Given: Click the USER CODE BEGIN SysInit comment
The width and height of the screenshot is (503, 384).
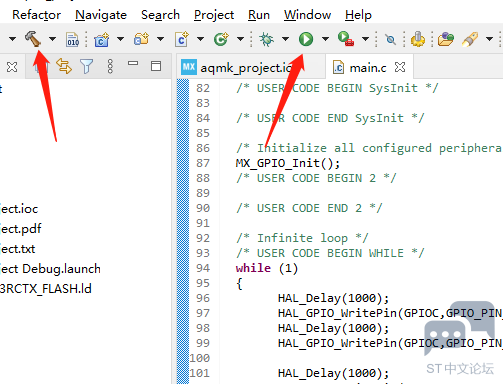Looking at the screenshot, I should tap(337, 88).
